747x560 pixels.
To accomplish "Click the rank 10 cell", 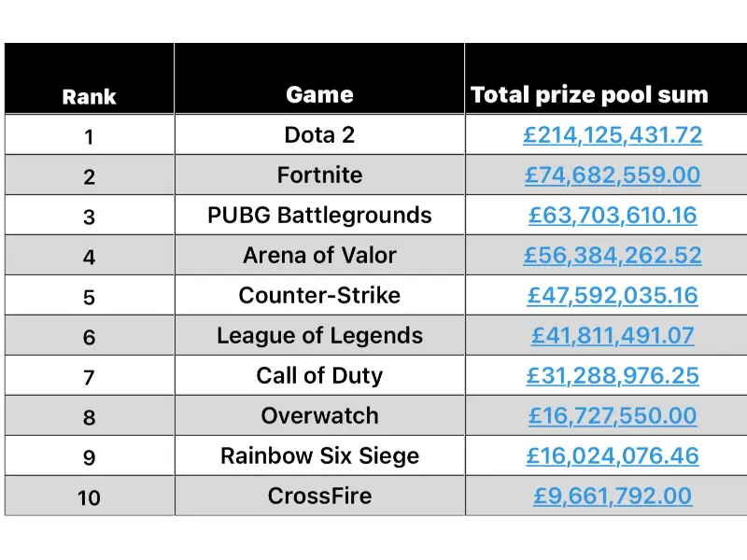I will [x=89, y=497].
